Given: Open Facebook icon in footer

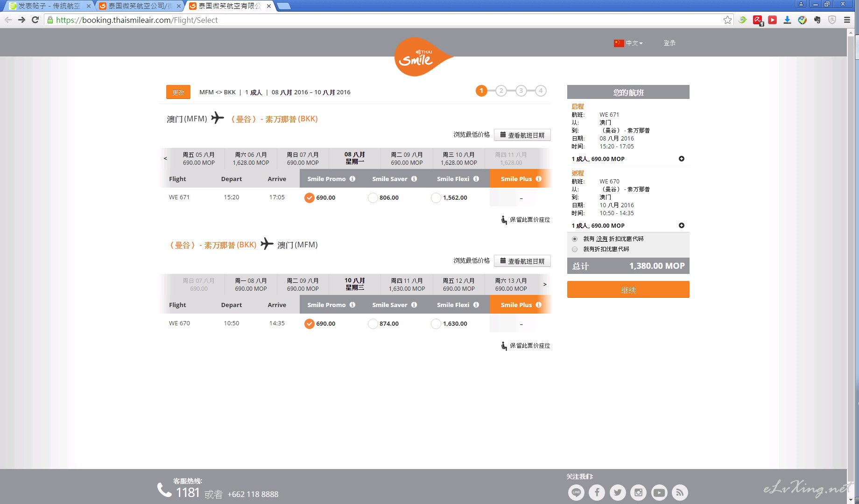Looking at the screenshot, I should tap(597, 492).
